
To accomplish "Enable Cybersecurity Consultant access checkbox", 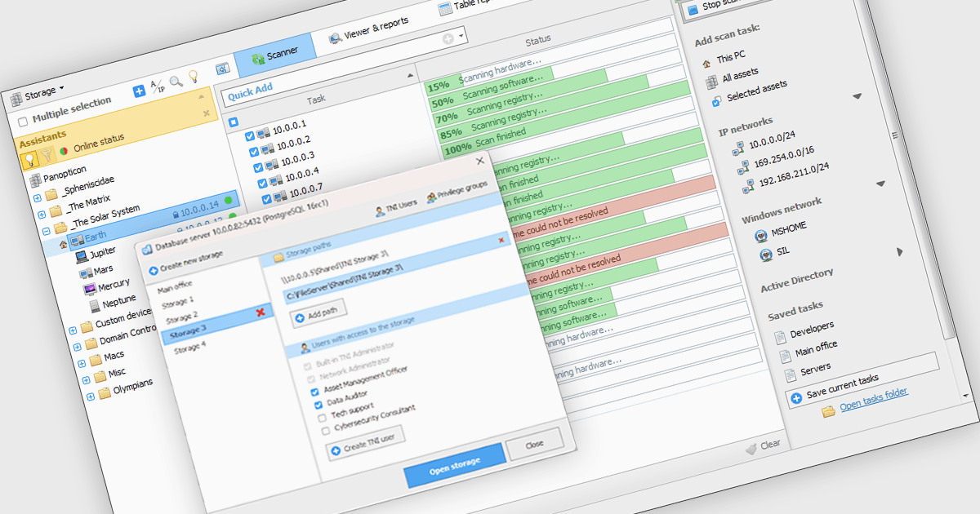I will (326, 432).
